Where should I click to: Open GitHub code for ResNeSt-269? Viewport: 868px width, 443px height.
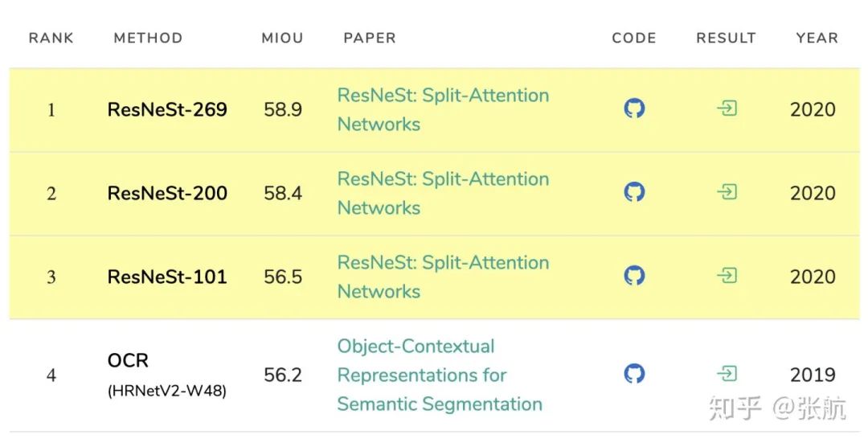[635, 109]
